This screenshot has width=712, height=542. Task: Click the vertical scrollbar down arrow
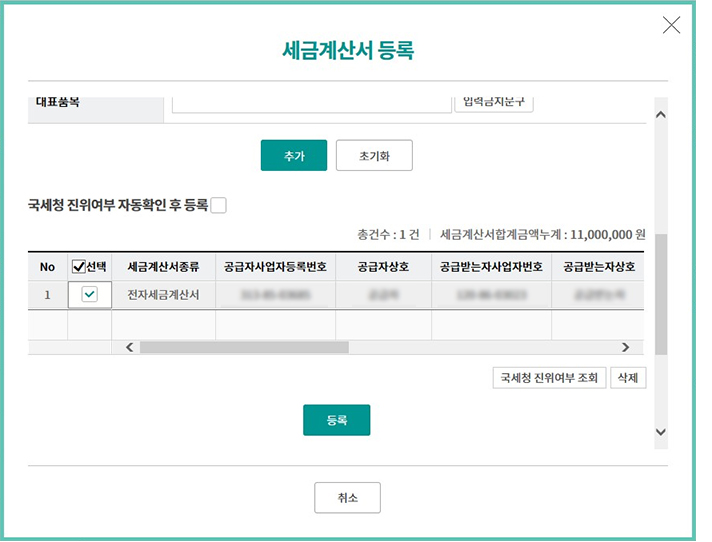659,431
